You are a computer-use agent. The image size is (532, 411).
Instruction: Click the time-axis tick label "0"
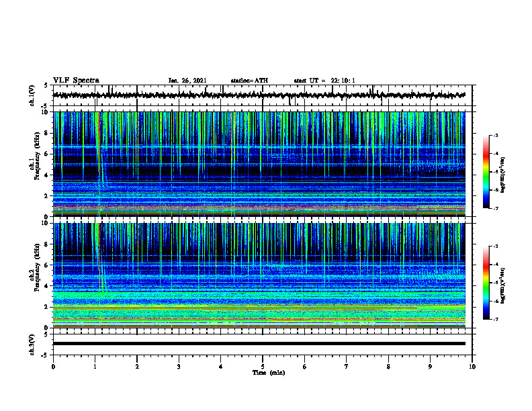coord(53,367)
